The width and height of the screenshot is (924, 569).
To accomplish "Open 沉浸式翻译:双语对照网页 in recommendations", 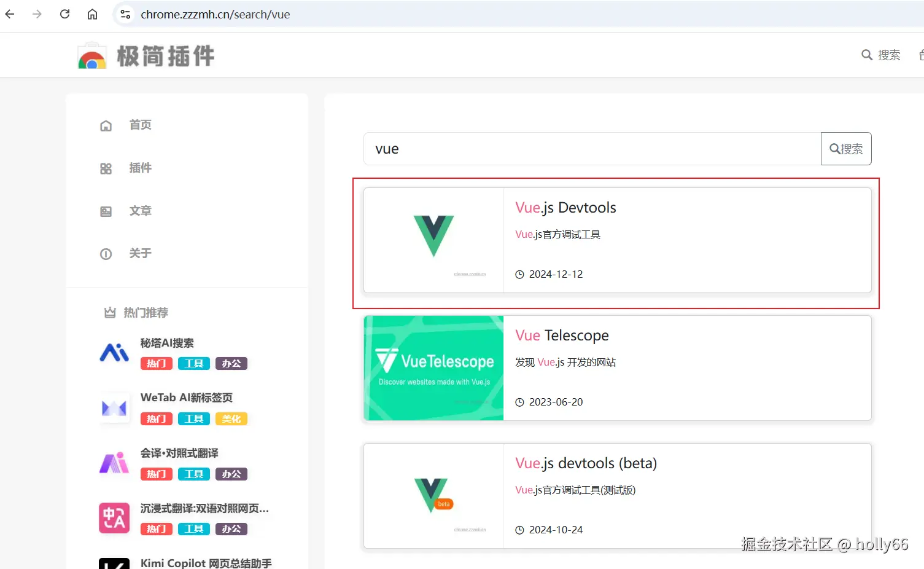I will [x=204, y=508].
